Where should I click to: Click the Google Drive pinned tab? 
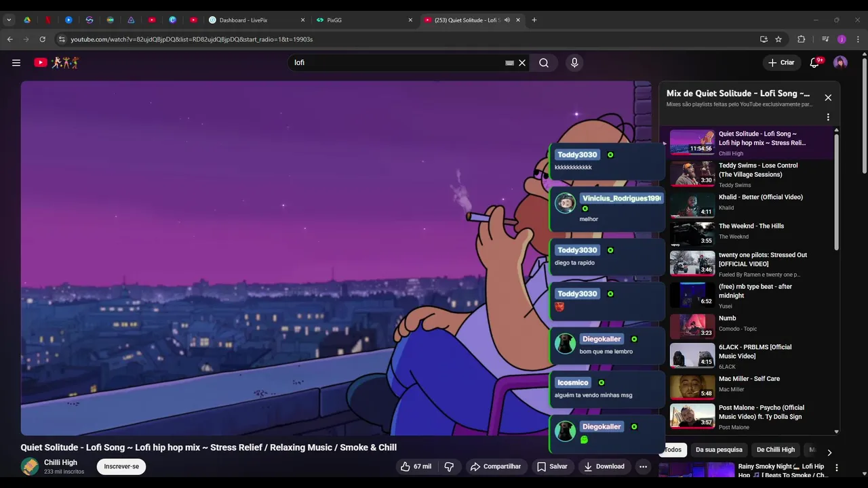coord(27,20)
